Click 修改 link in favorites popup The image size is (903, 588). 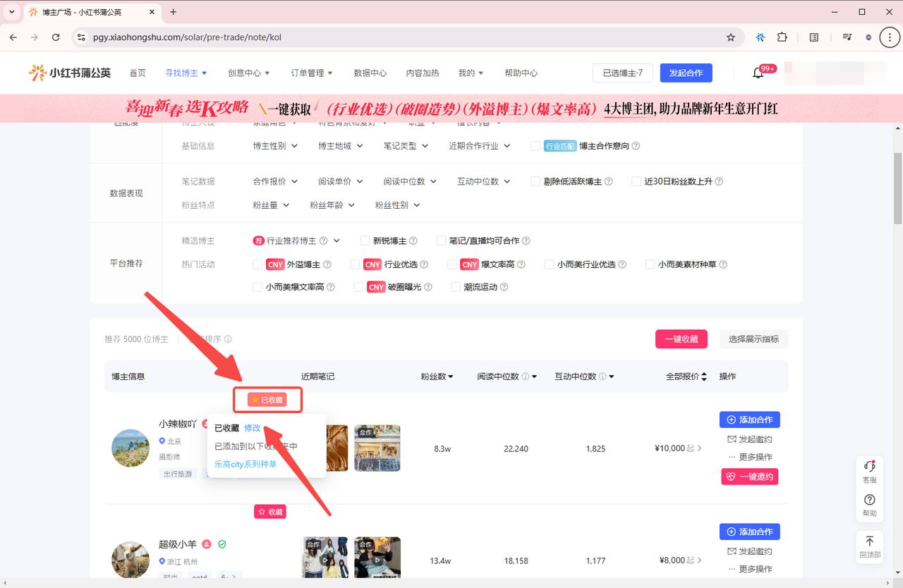(x=252, y=428)
